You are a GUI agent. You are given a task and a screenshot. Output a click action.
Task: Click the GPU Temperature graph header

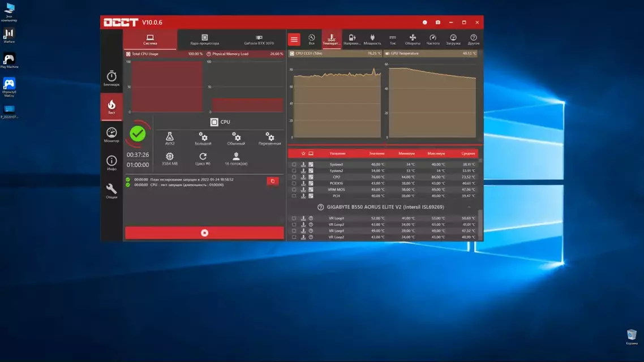click(x=431, y=53)
